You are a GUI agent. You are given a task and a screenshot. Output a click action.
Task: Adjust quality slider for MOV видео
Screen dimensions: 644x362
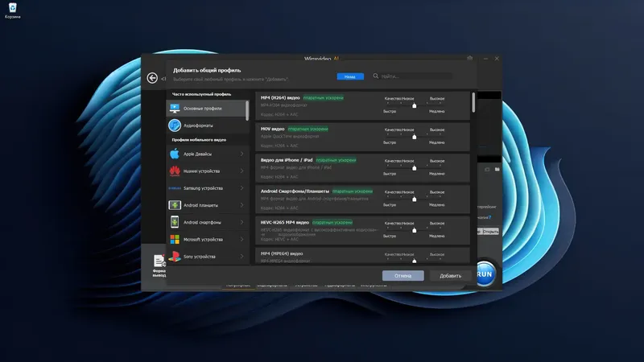414,137
